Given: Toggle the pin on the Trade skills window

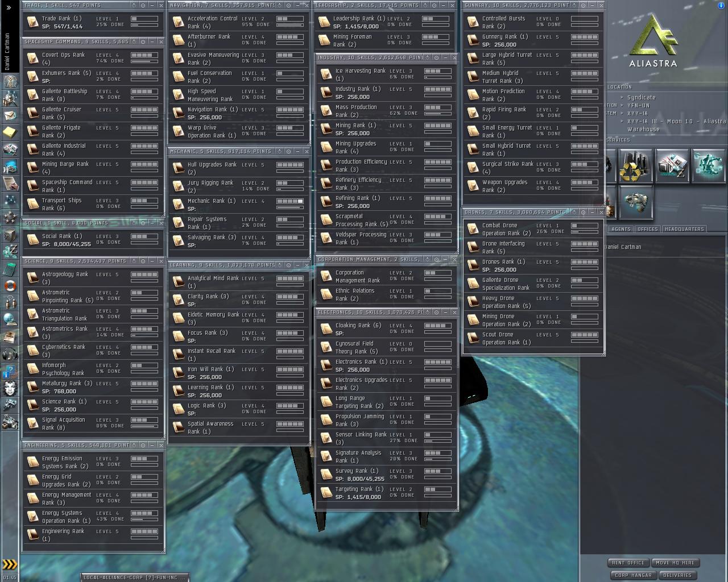Looking at the screenshot, I should [x=134, y=5].
